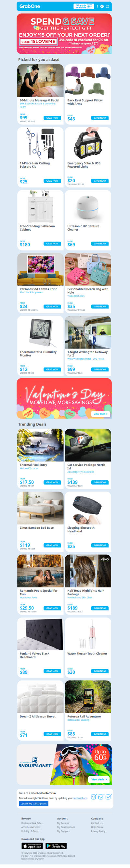Open the Thermal Pool Entry photo
This screenshot has height=868, width=130.
(41, 445)
